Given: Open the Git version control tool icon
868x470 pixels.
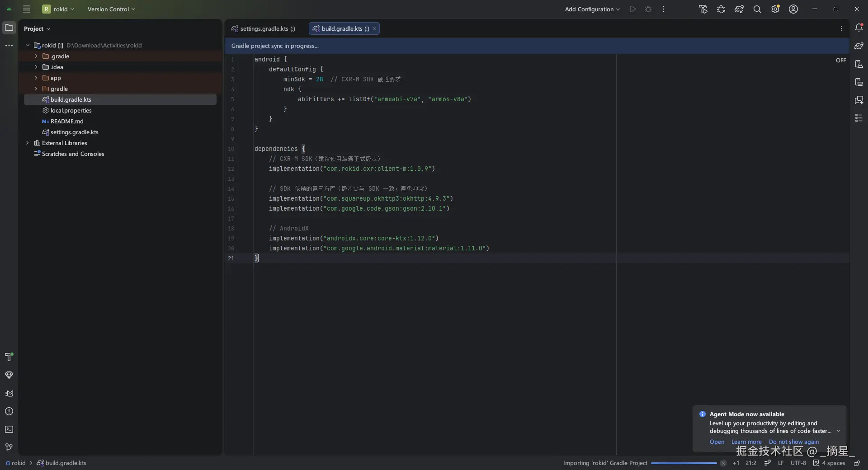Looking at the screenshot, I should coord(9,447).
